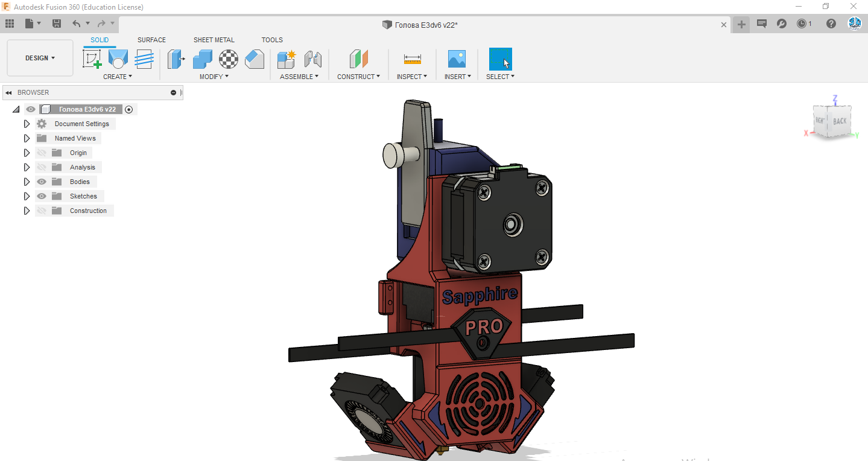Viewport: 868px width, 461px height.
Task: Open the undo history dropdown arrow
Action: [x=87, y=24]
